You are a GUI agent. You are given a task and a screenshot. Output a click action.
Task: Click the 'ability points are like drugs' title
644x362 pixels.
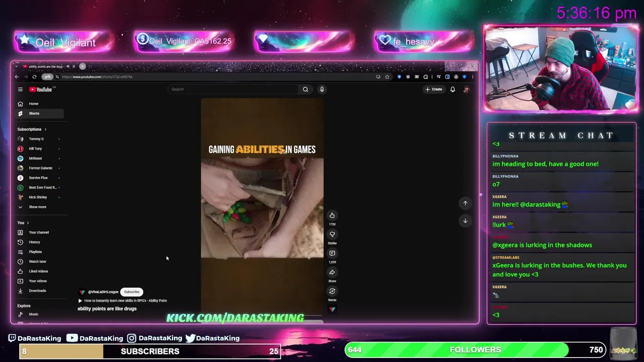[107, 309]
